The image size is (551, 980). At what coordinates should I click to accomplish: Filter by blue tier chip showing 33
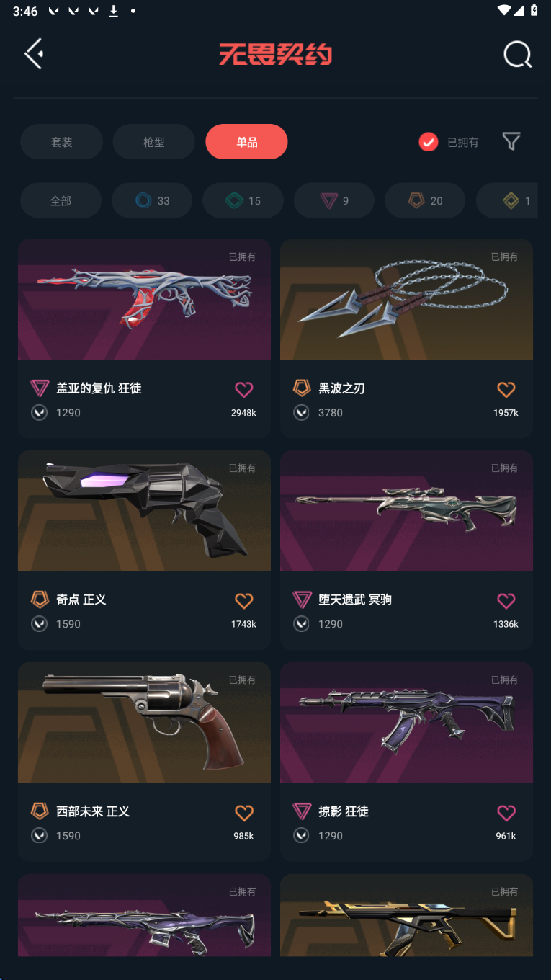[x=152, y=200]
